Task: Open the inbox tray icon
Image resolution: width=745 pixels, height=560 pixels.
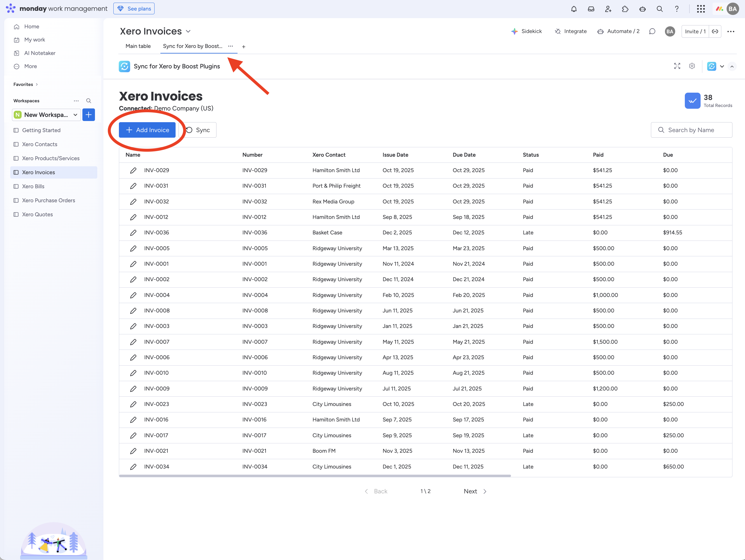Action: point(591,9)
